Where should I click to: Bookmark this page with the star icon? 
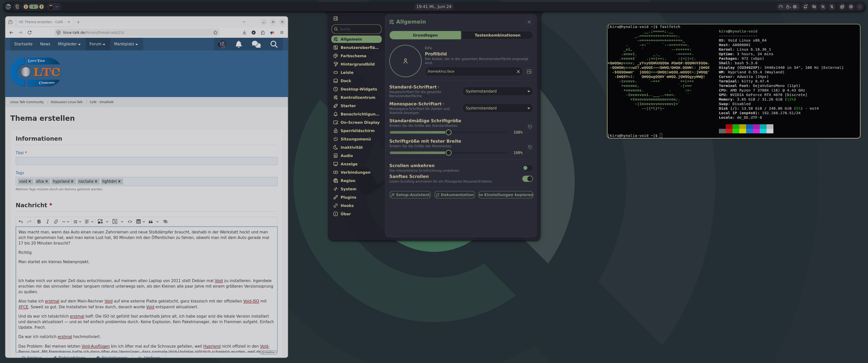tap(216, 33)
